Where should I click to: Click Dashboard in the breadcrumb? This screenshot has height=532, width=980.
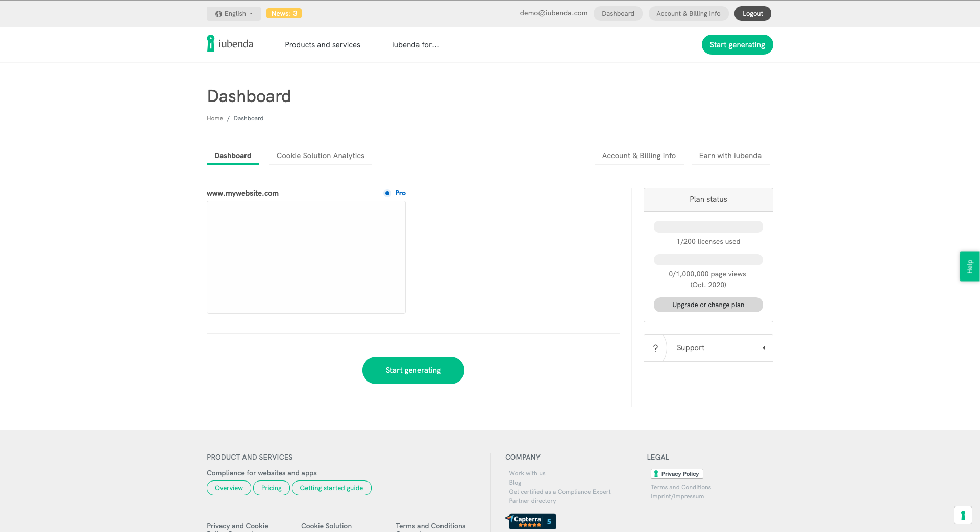pos(249,118)
